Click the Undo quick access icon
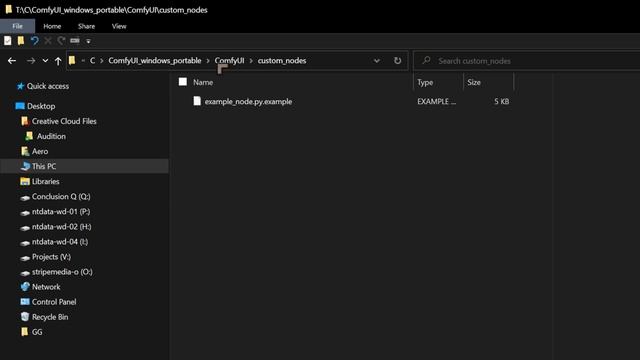The width and height of the screenshot is (640, 360). pyautogui.click(x=35, y=40)
